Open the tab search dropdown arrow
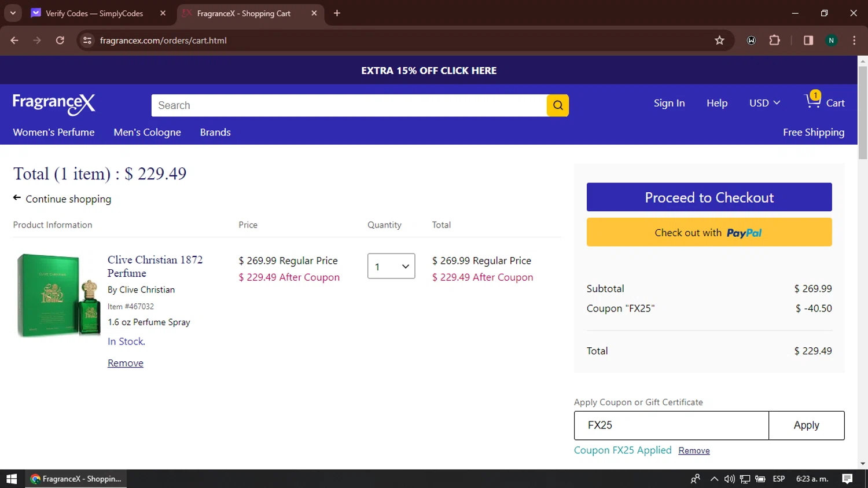The height and width of the screenshot is (488, 868). click(x=13, y=13)
